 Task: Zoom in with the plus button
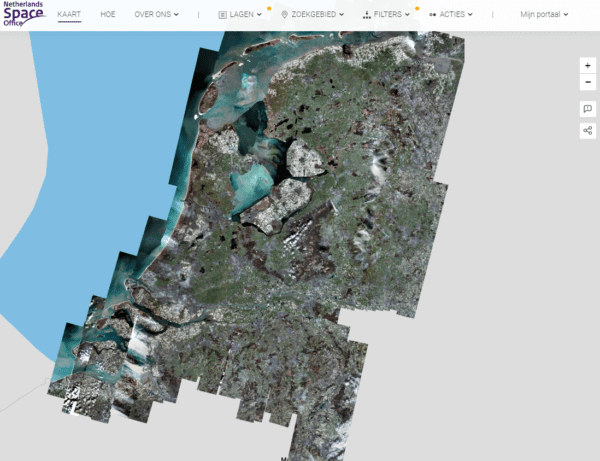(587, 65)
